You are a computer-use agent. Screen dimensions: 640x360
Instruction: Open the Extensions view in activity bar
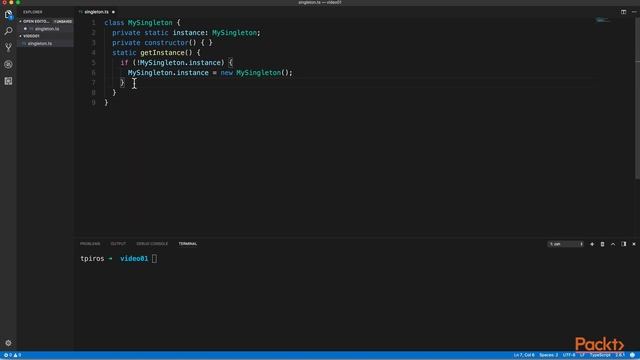tap(9, 81)
